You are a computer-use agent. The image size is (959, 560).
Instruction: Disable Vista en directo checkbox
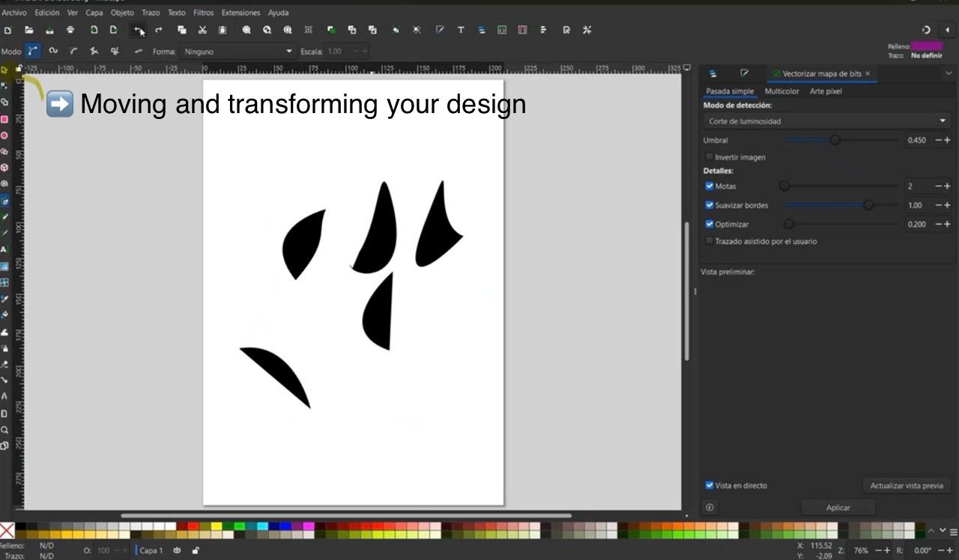coord(710,485)
